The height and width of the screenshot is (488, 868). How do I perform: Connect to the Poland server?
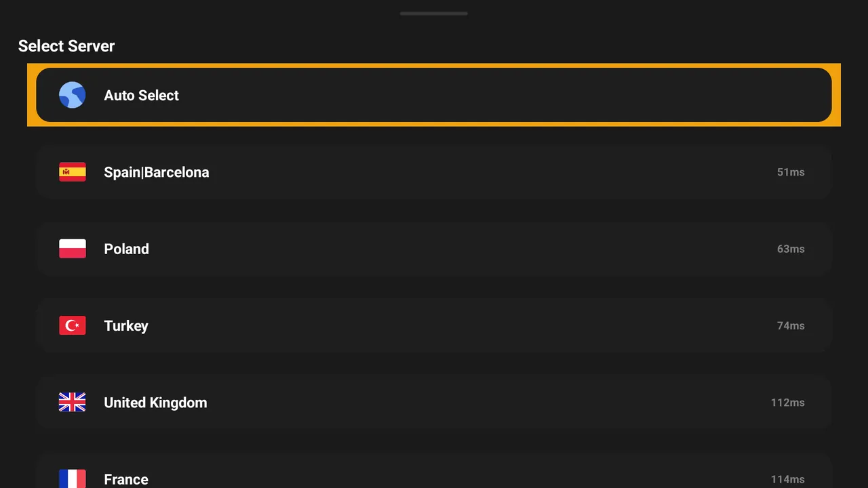click(434, 249)
